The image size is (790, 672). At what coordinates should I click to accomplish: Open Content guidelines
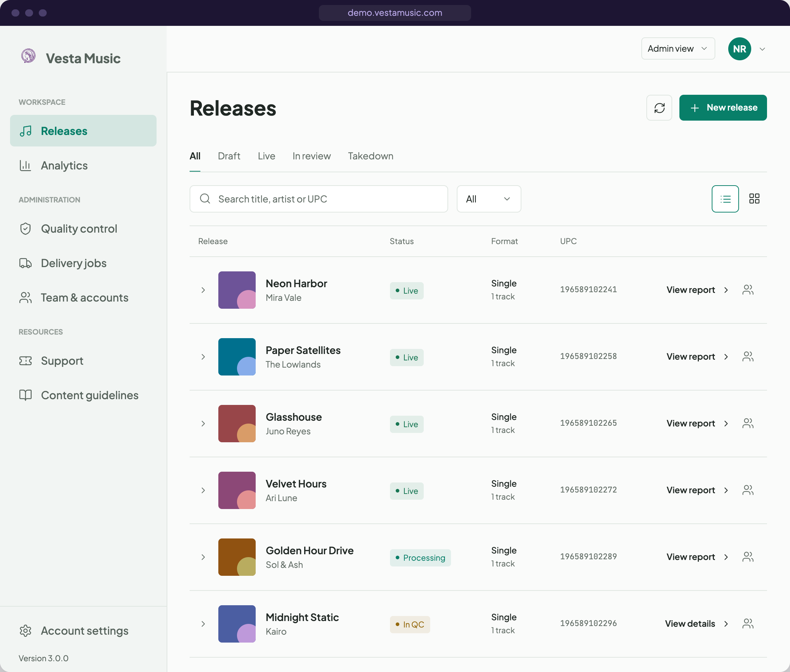pyautogui.click(x=83, y=395)
